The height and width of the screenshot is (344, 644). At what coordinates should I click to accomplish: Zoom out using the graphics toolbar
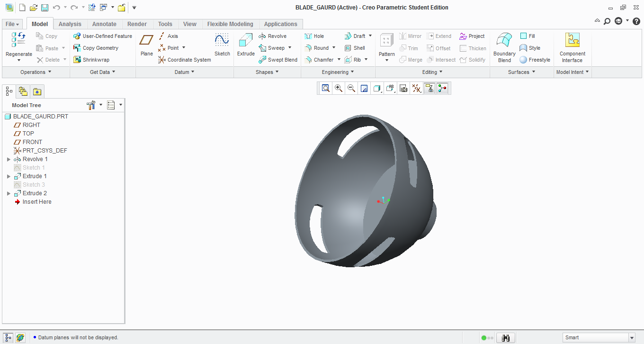[351, 88]
